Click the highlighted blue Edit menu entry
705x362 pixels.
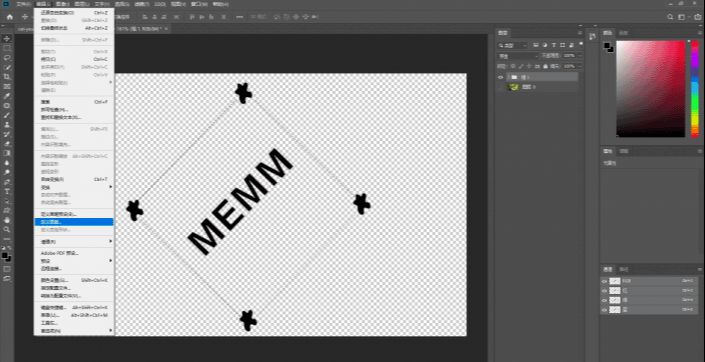point(74,222)
